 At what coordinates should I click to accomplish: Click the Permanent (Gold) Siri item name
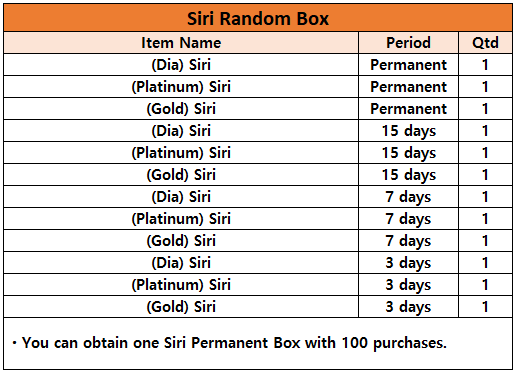point(181,109)
